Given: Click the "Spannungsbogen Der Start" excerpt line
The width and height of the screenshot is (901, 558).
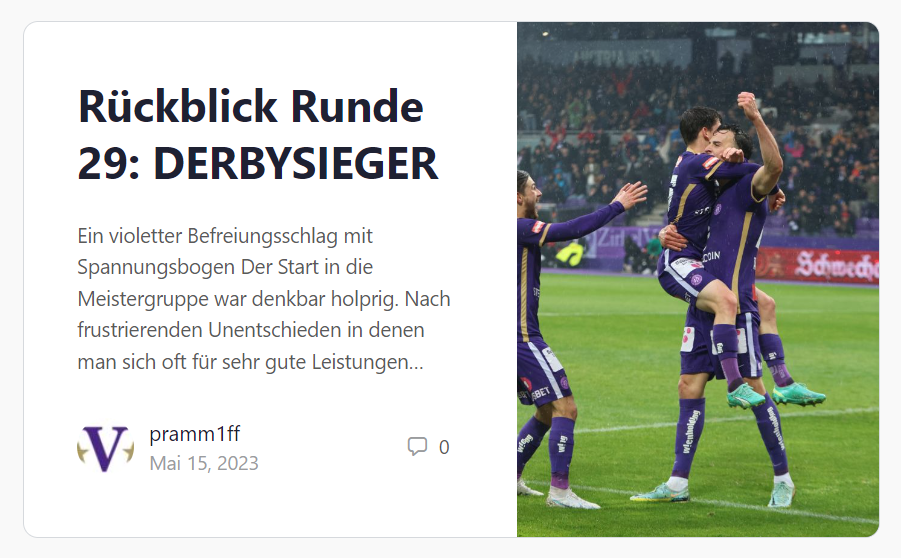Looking at the screenshot, I should 225,267.
